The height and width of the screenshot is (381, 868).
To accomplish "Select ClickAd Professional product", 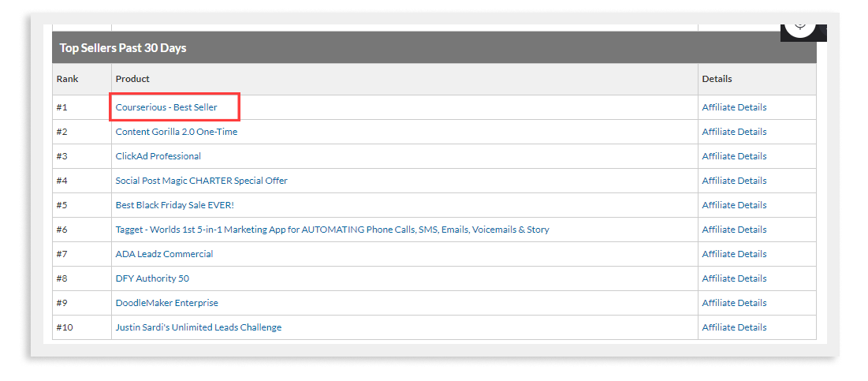I will (158, 156).
